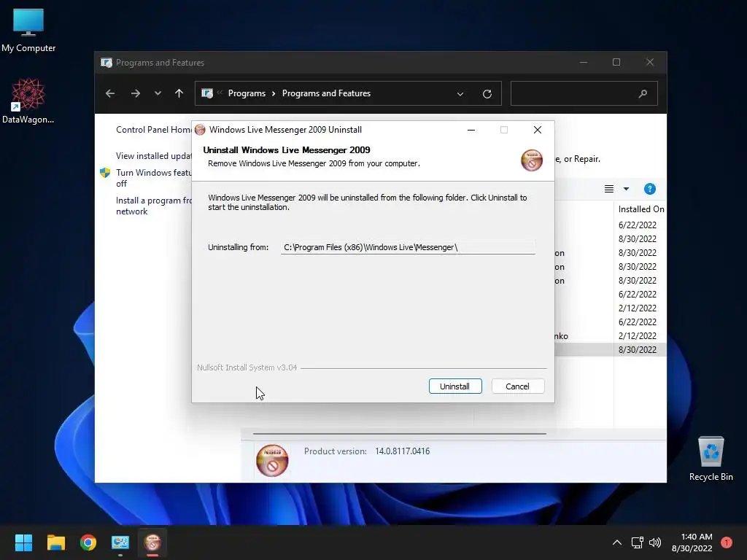Go up one level in Control Panel

pos(179,93)
